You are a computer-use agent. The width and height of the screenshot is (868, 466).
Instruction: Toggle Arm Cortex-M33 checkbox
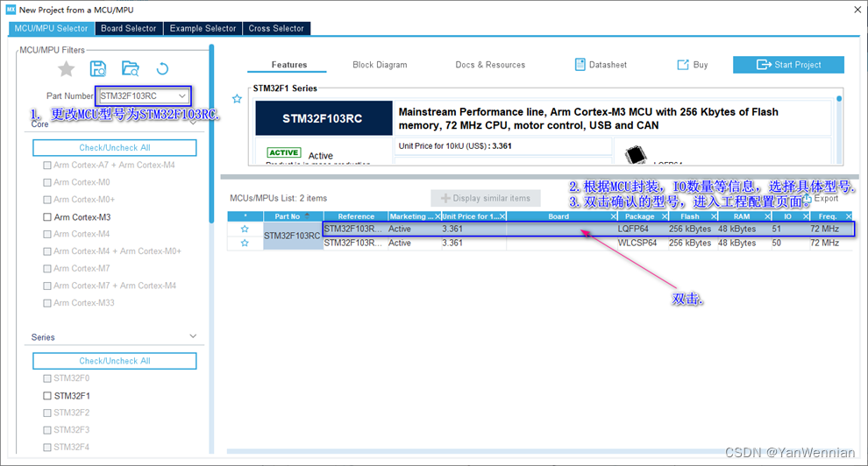coord(47,303)
